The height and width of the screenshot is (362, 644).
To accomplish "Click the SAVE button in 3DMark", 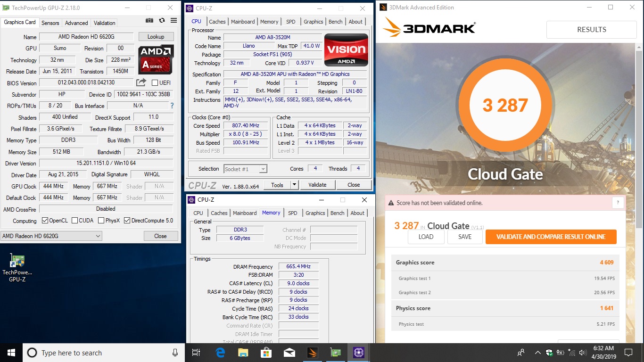I will 465,237.
